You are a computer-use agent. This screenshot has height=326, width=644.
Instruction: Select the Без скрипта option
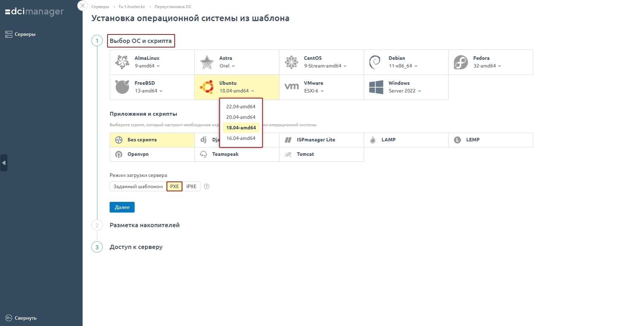point(152,140)
